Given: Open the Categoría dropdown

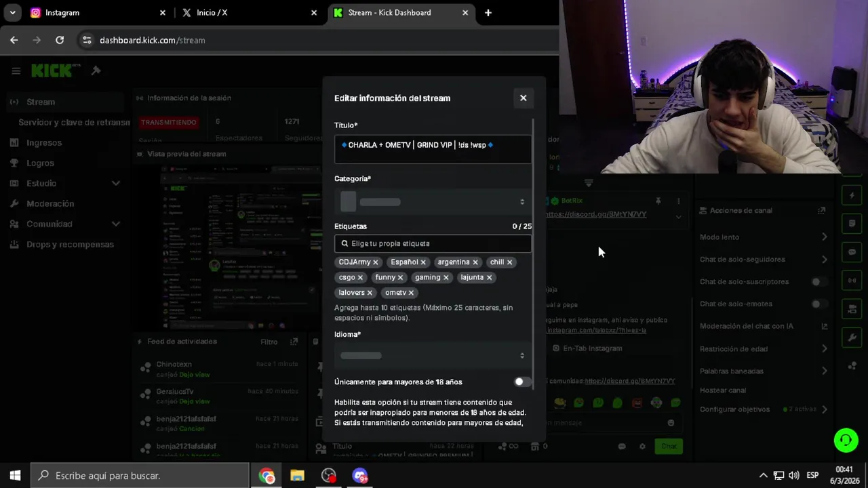Looking at the screenshot, I should tap(433, 201).
